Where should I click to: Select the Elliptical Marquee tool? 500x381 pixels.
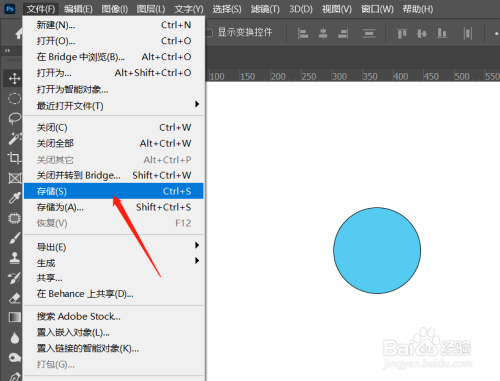pos(14,99)
